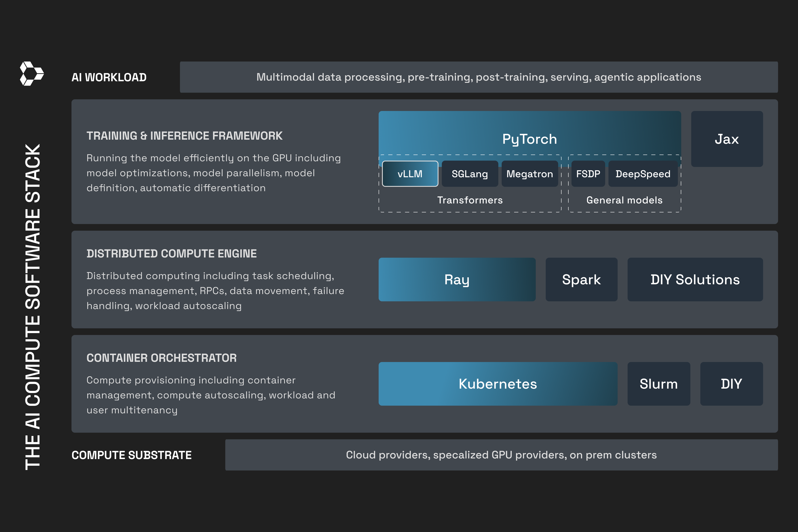The image size is (798, 532).
Task: Click the DIY orchestrator box
Action: pos(731,384)
